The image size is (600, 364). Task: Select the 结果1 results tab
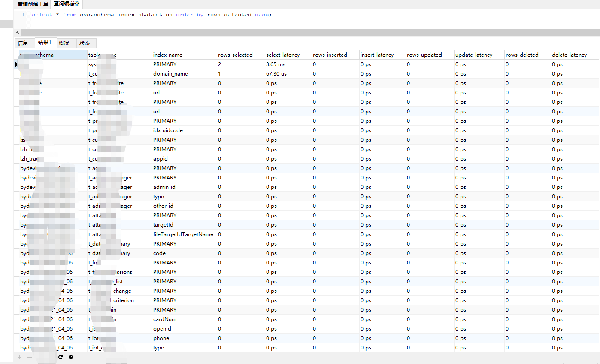tap(45, 42)
